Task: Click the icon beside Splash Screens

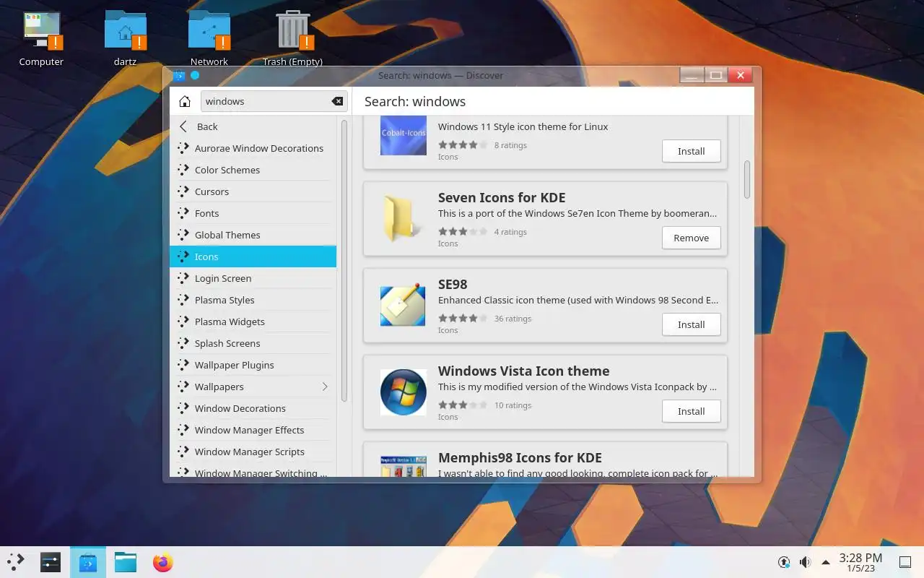Action: (183, 343)
